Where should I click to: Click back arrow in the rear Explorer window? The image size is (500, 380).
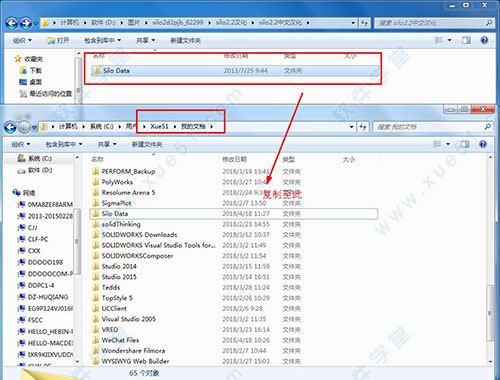point(12,23)
